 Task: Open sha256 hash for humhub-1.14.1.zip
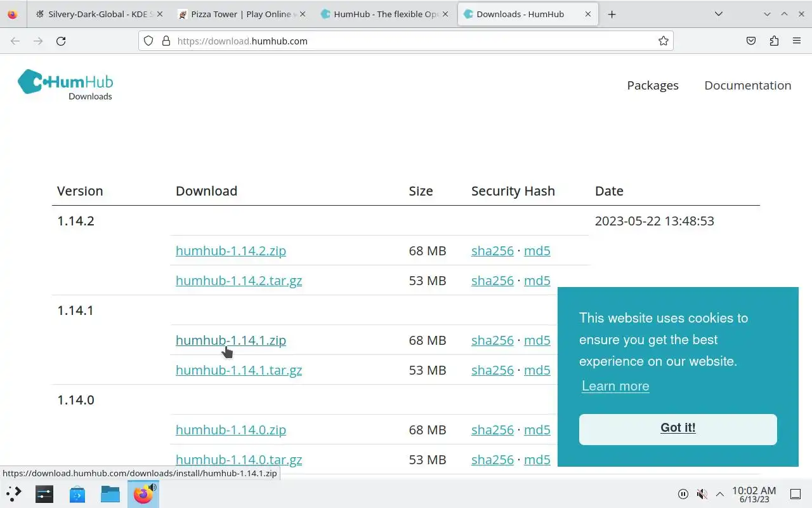492,340
